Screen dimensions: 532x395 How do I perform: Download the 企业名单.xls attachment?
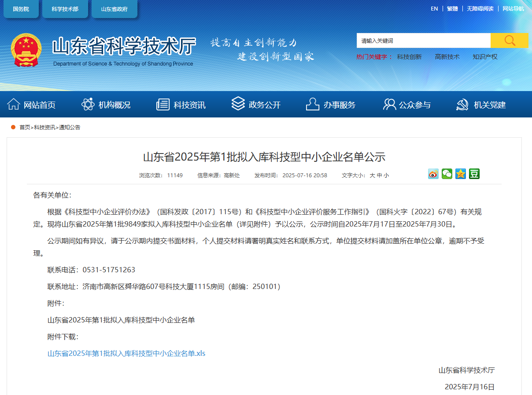pyautogui.click(x=126, y=353)
